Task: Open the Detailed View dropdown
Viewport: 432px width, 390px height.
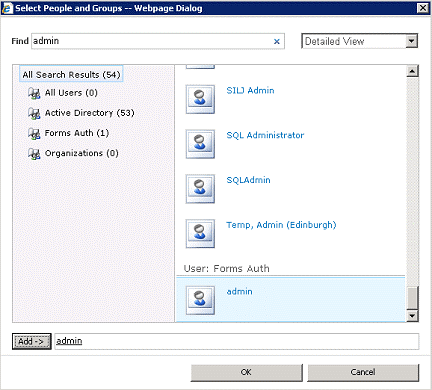Action: pyautogui.click(x=359, y=41)
